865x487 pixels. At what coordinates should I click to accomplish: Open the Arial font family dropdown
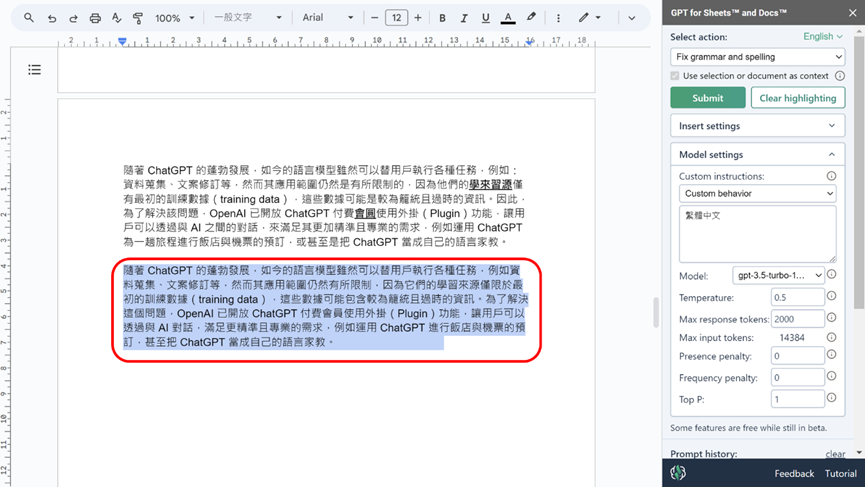pyautogui.click(x=328, y=18)
